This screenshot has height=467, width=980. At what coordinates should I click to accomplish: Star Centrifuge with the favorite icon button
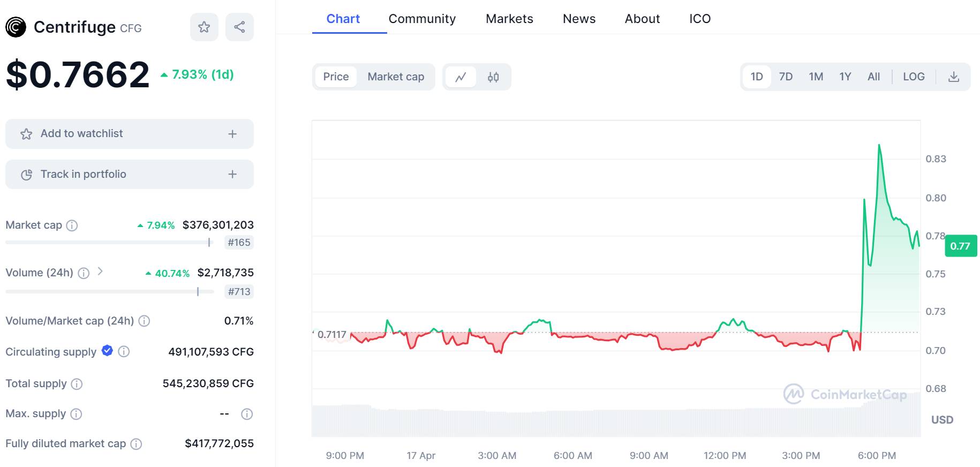click(x=204, y=27)
